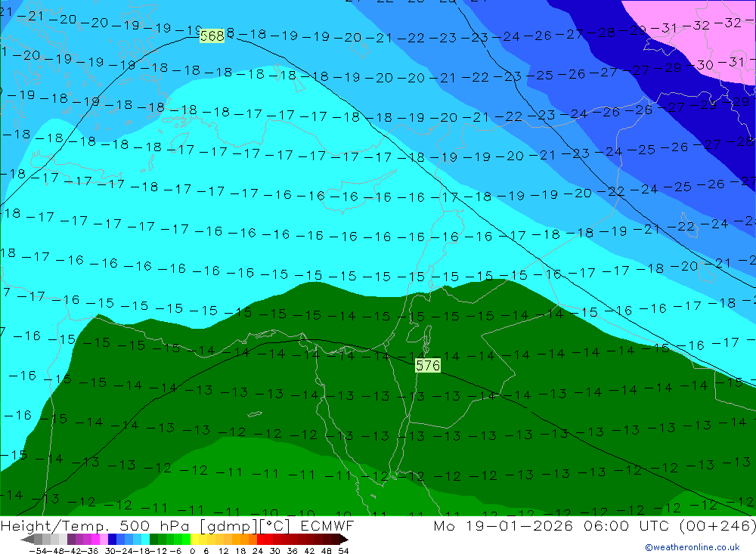
Task: Click the -54 legend scale value
Action: tap(38, 551)
